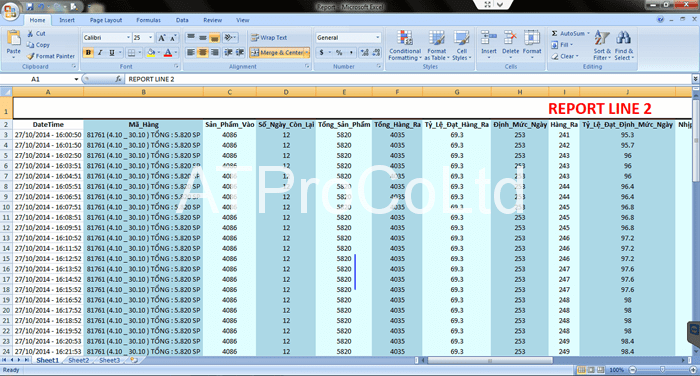Click the zoom in plus button
Image resolution: width=700 pixels, height=376 pixels.
[693, 370]
